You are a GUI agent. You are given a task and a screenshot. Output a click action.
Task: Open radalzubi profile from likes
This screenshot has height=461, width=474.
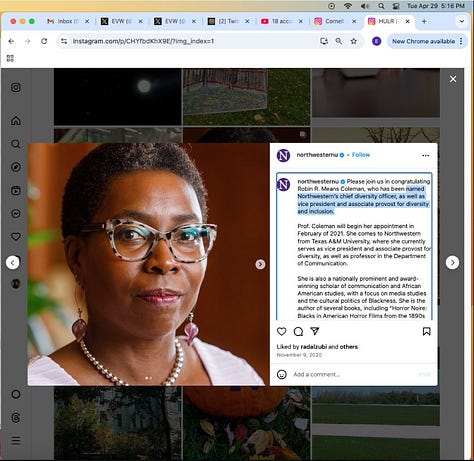point(314,347)
